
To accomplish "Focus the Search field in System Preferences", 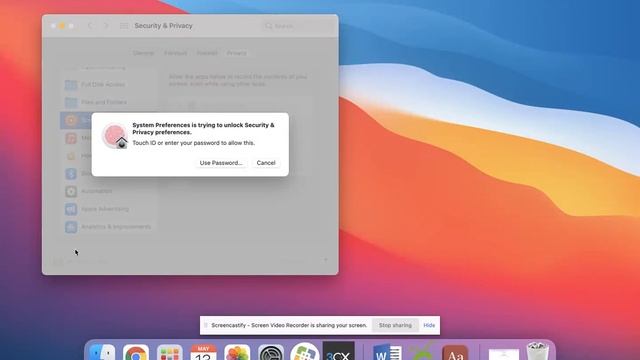I will pos(297,26).
